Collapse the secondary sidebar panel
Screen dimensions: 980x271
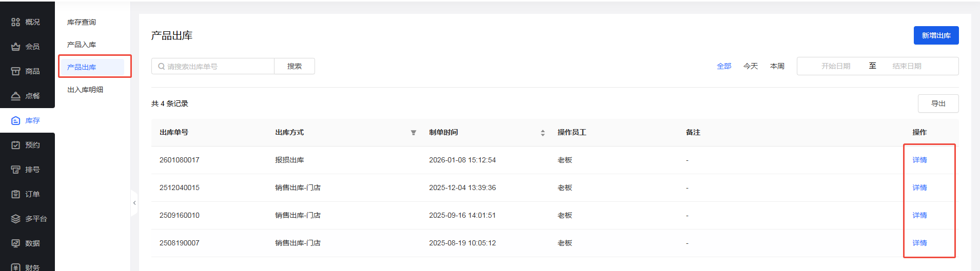134,203
